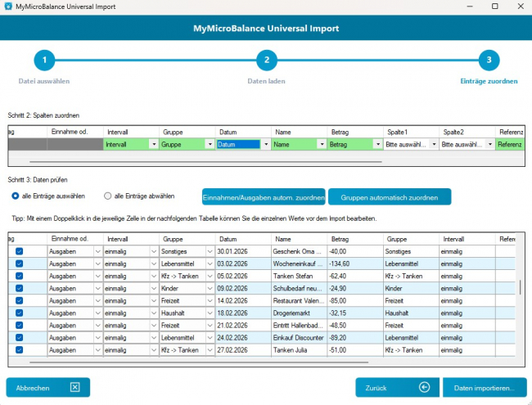Click the 'Daten importieren...' button
The image size is (532, 405).
[x=484, y=387]
